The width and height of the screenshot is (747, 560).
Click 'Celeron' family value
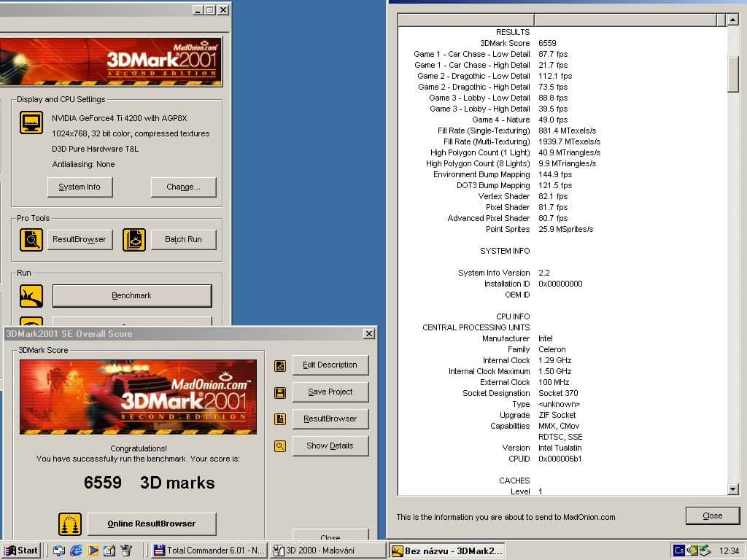coord(552,349)
